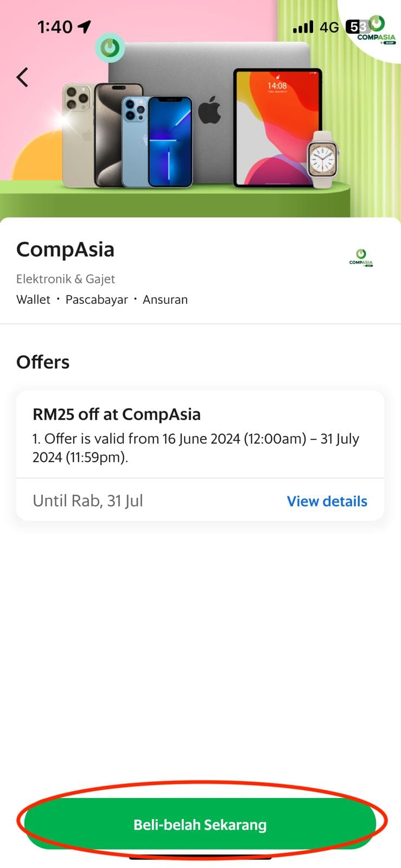The width and height of the screenshot is (401, 868).
Task: Click the small CompAsia merchant logo
Action: coord(361,258)
